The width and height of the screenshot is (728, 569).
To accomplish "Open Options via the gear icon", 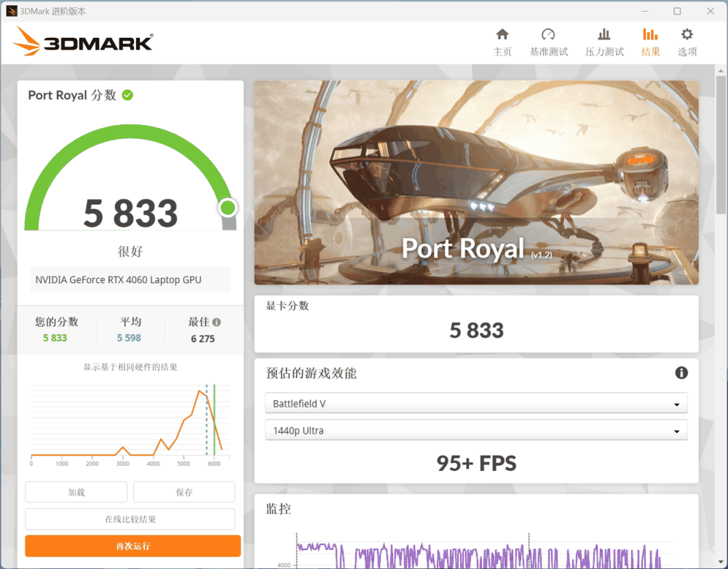I will [x=687, y=34].
